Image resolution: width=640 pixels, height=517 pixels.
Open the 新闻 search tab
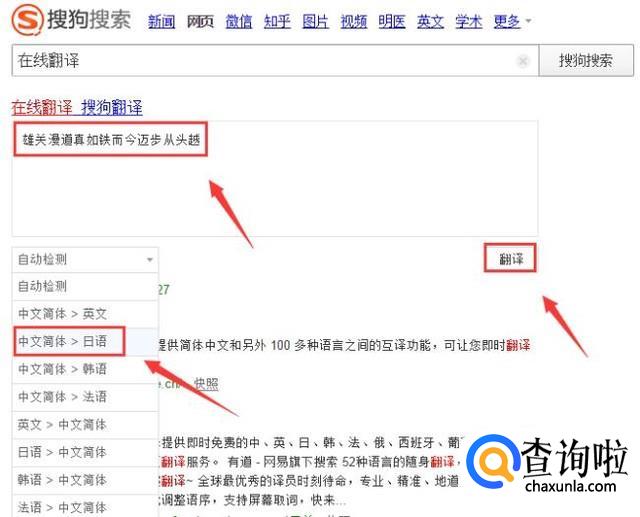(161, 22)
